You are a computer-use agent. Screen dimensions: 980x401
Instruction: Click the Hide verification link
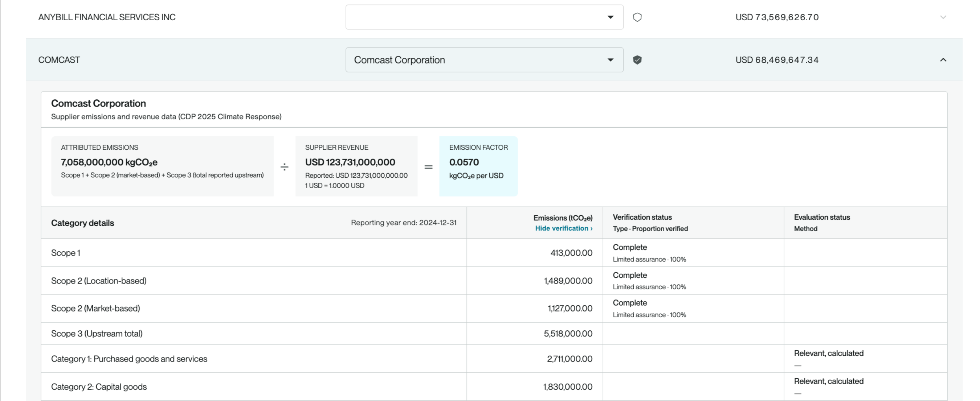point(564,228)
